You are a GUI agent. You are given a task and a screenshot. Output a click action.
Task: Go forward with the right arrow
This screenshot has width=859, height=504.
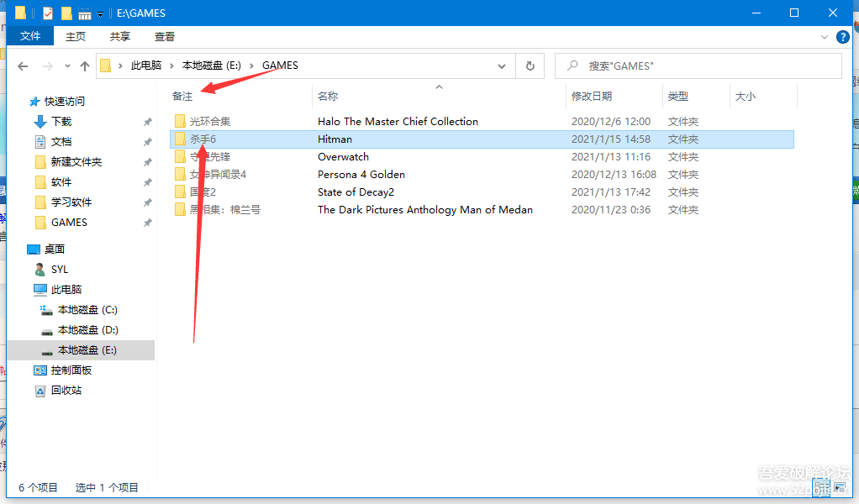pyautogui.click(x=48, y=66)
